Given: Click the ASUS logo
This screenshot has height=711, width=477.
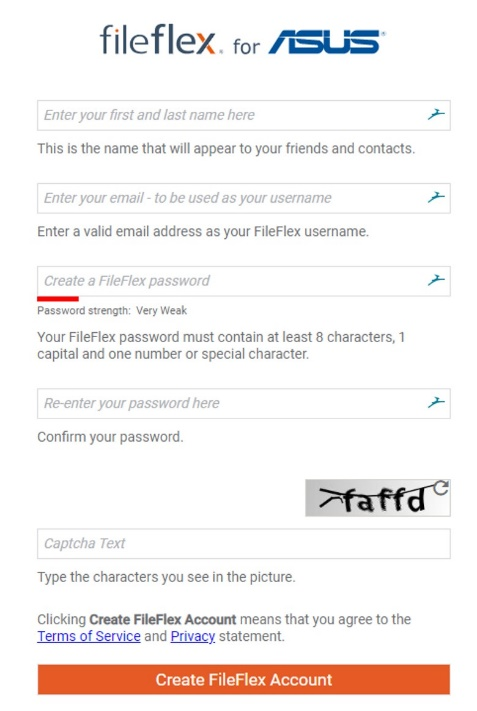Looking at the screenshot, I should [327, 42].
